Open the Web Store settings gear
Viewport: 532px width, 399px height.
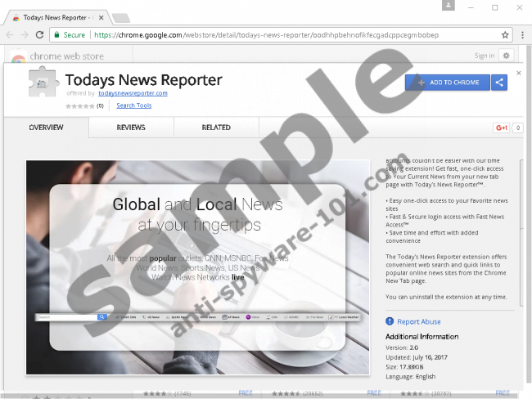click(x=507, y=56)
